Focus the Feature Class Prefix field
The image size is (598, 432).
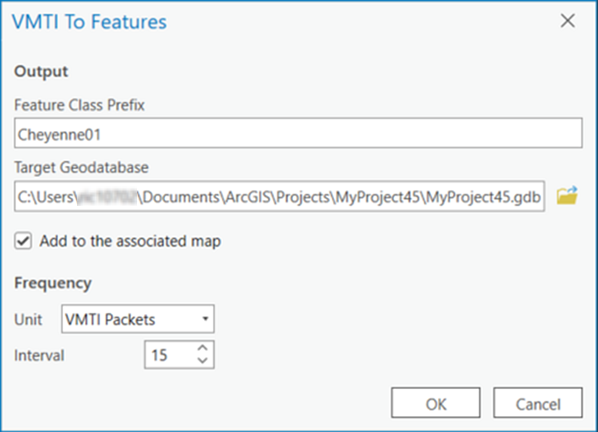(298, 133)
